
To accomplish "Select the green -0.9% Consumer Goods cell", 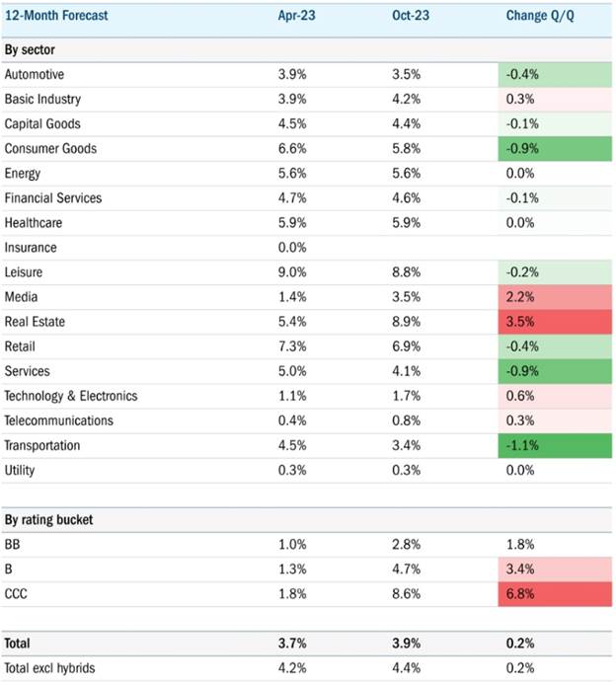I will click(x=555, y=149).
